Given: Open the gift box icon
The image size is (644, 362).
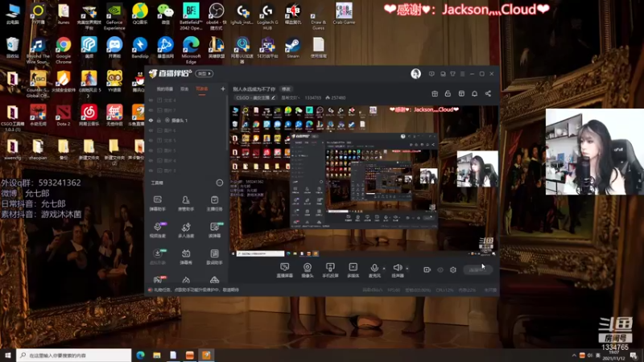Looking at the screenshot, I should click(435, 93).
